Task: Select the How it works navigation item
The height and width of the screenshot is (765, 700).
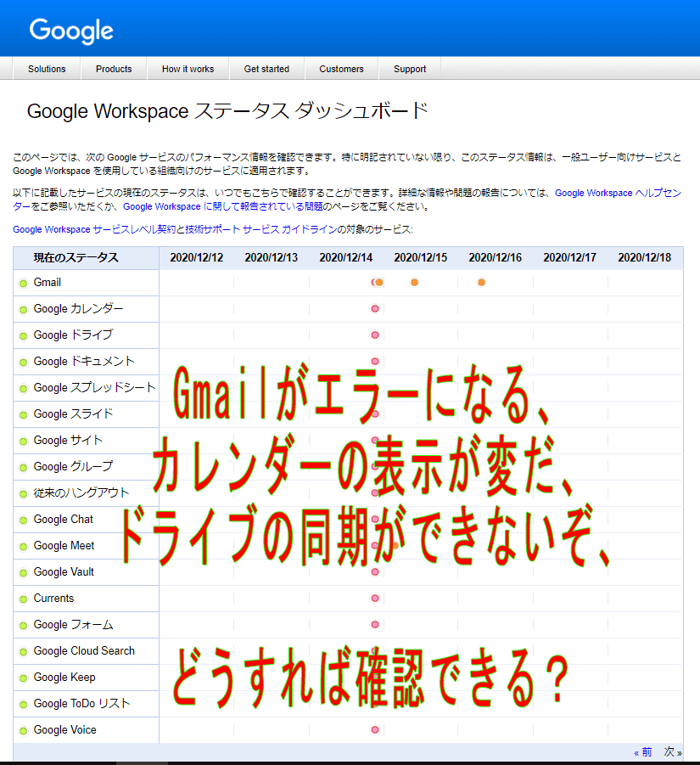Action: pos(188,69)
